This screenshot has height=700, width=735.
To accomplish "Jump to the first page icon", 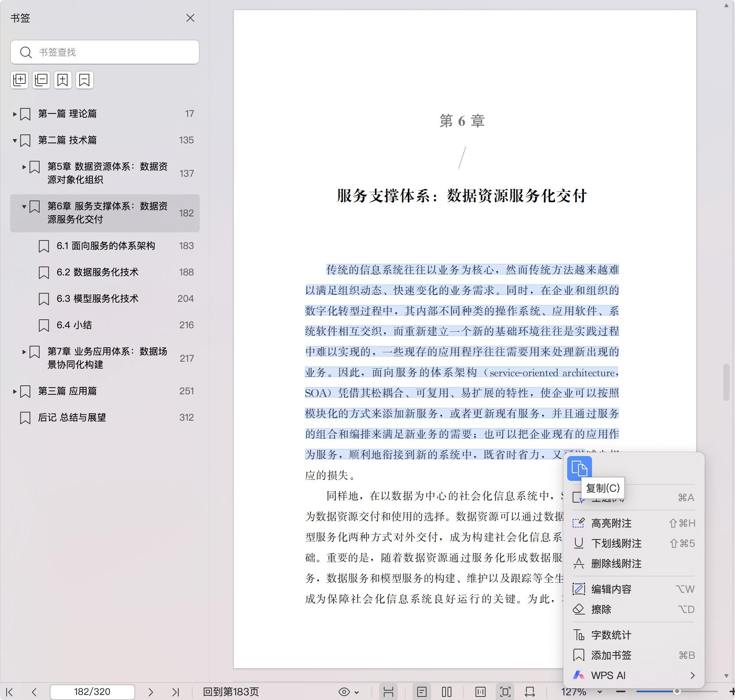I will pos(10,692).
